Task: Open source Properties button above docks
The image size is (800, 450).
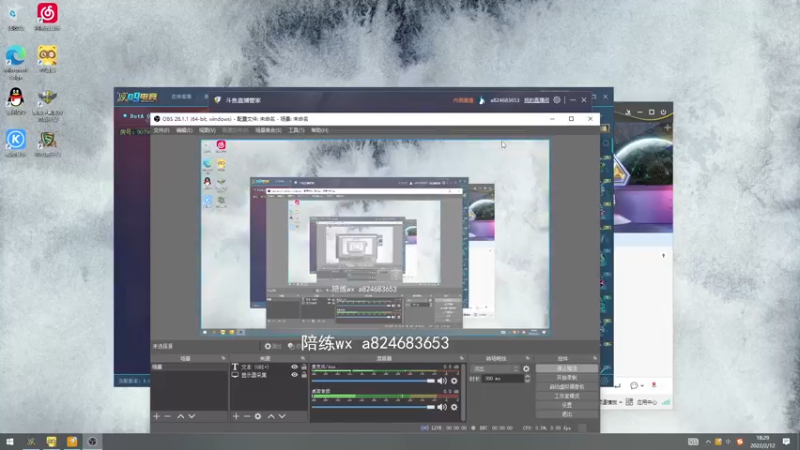Action: (273, 346)
